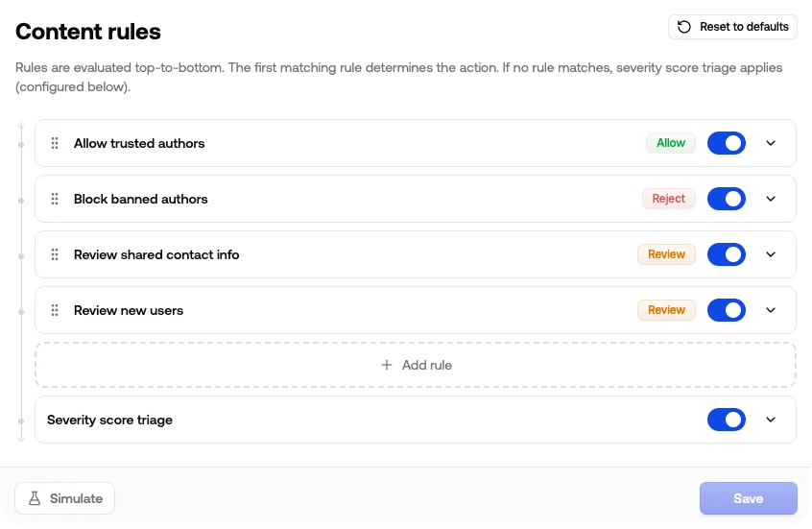Screen dimensions: 812x529
Task: Click the Review new users title
Action: click(x=129, y=310)
